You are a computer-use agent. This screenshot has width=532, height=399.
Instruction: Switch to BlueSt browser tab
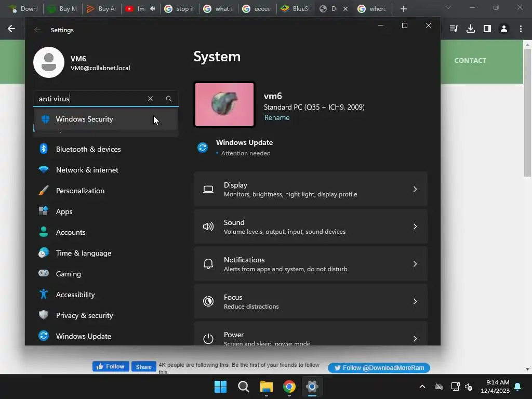296,9
